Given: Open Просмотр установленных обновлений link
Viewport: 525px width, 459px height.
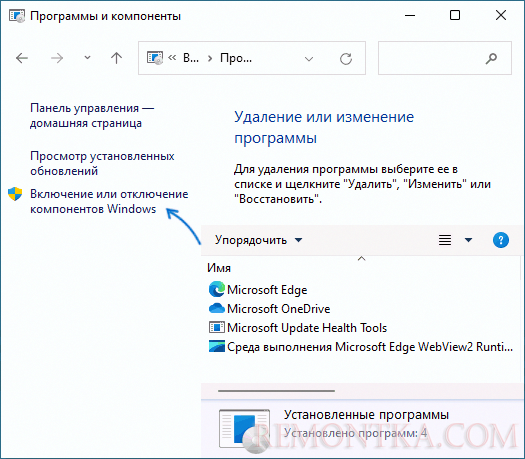Looking at the screenshot, I should click(x=102, y=163).
